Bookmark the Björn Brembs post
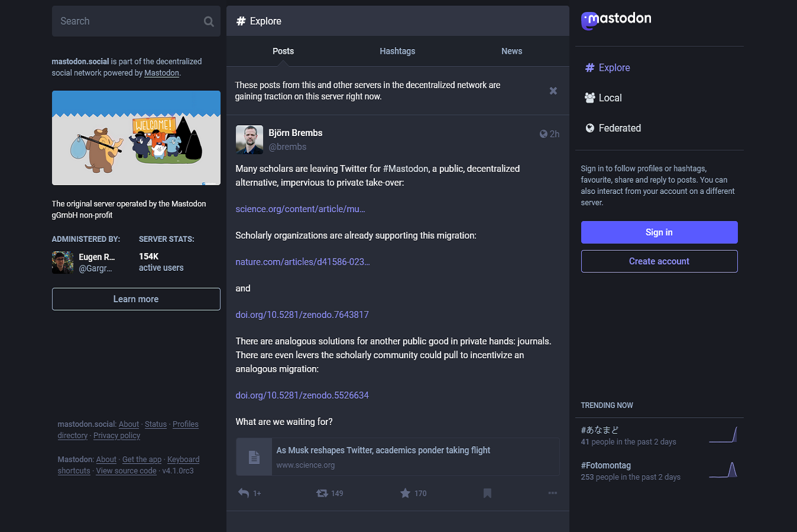The image size is (797, 532). (487, 493)
